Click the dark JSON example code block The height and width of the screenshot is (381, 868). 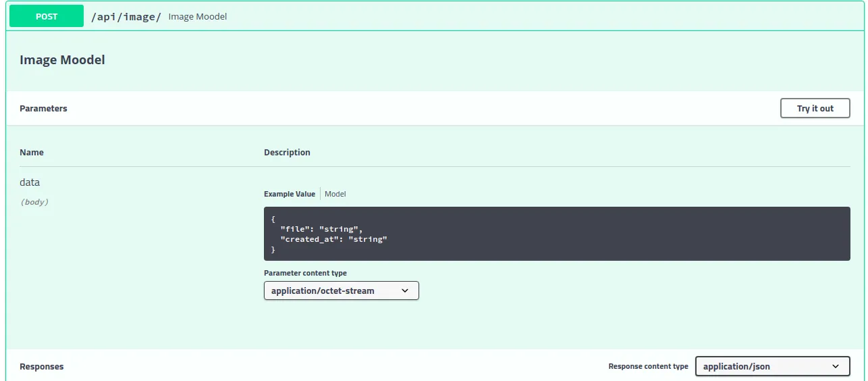556,234
